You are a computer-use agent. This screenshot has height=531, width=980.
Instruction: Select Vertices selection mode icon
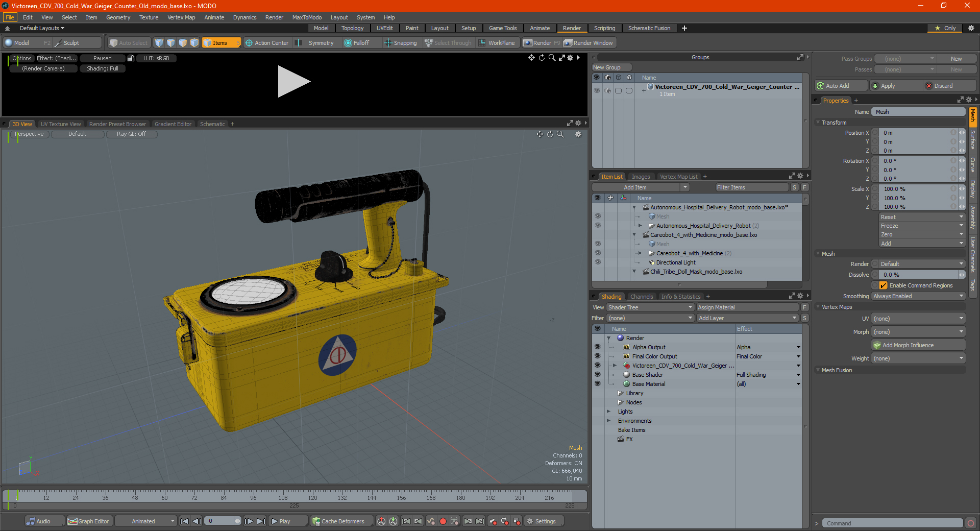159,43
